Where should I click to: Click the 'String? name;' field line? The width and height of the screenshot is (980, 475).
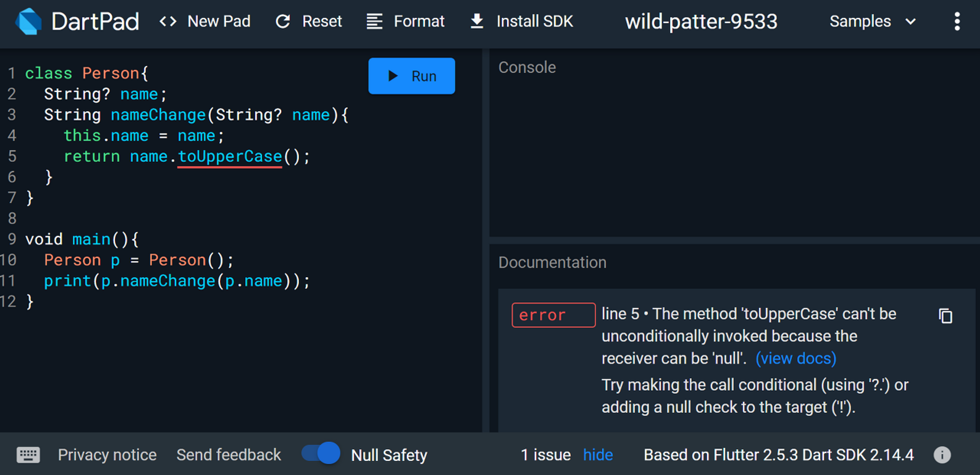[x=105, y=94]
